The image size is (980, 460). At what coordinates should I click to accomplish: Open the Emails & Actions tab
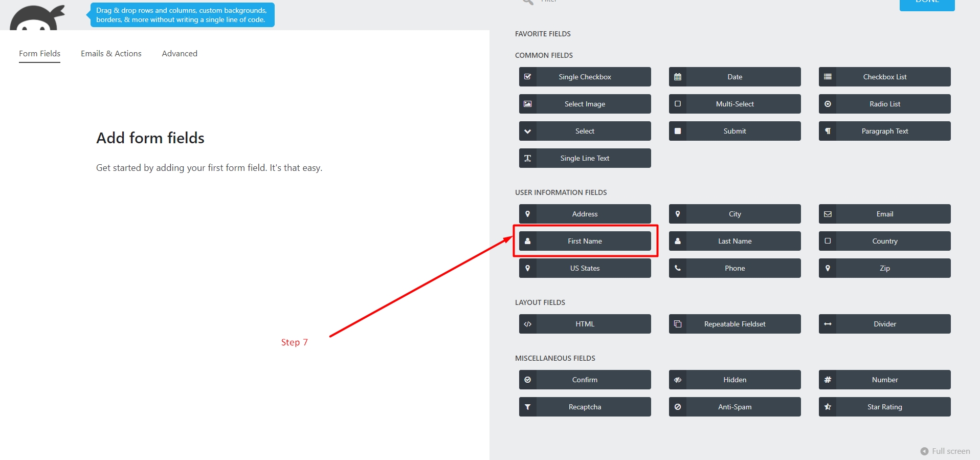111,54
